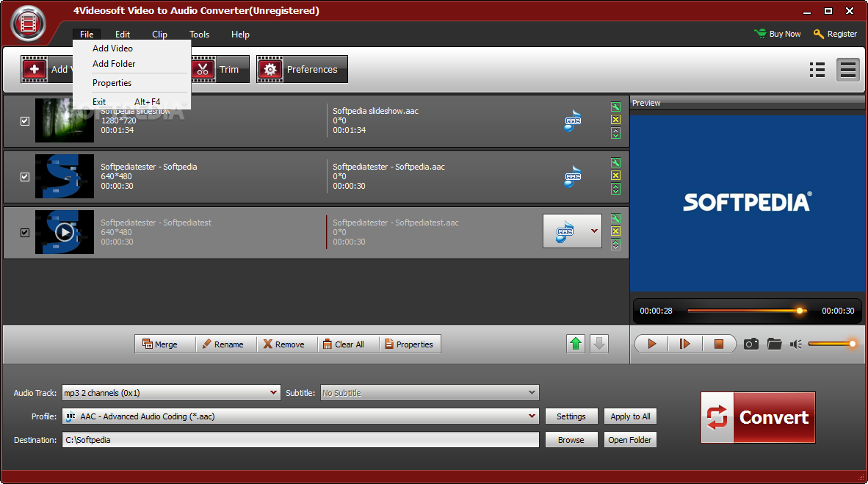This screenshot has width=868, height=484.
Task: Uncheck the Softpediatester - Softpedia checkbox
Action: coord(25,177)
